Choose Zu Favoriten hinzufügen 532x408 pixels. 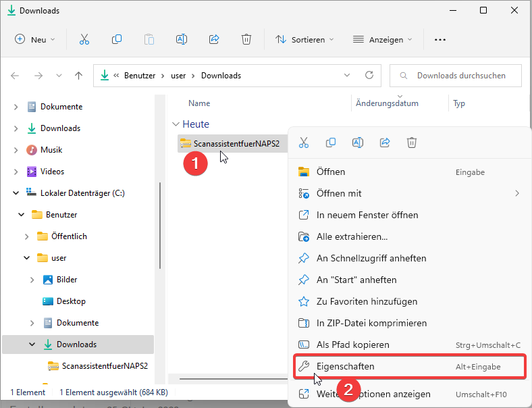point(409,301)
